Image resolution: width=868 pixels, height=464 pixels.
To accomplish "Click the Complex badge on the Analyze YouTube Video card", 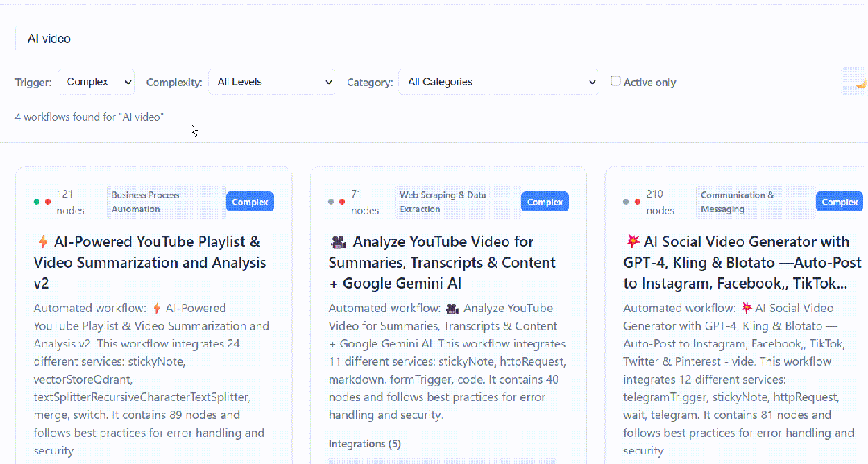I will 545,202.
